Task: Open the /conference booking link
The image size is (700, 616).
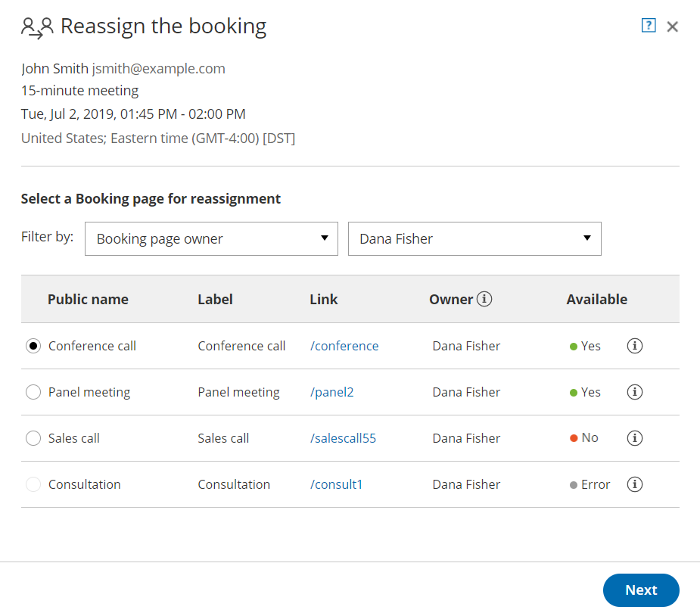Action: 344,346
